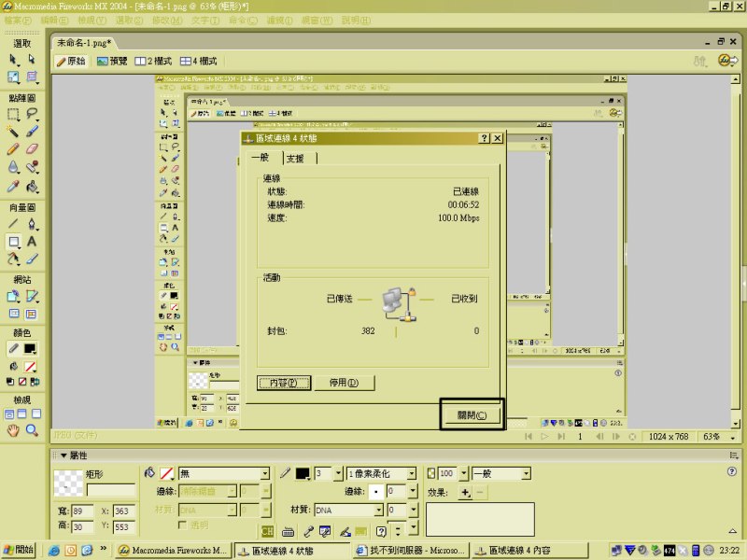Open the opacity dropdown next to 100
This screenshot has height=560, width=747.
tap(463, 474)
